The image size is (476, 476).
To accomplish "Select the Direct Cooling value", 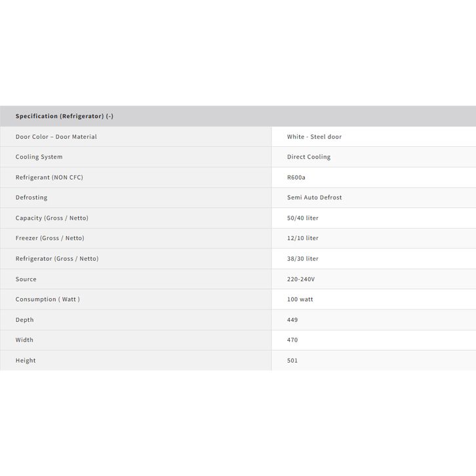I will click(x=309, y=157).
